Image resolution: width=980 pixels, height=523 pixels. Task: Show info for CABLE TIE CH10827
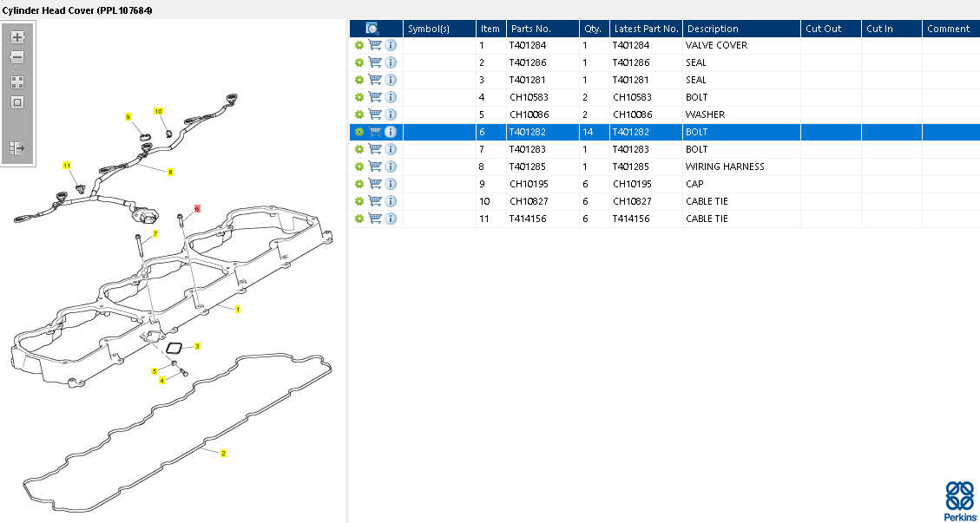coord(391,201)
